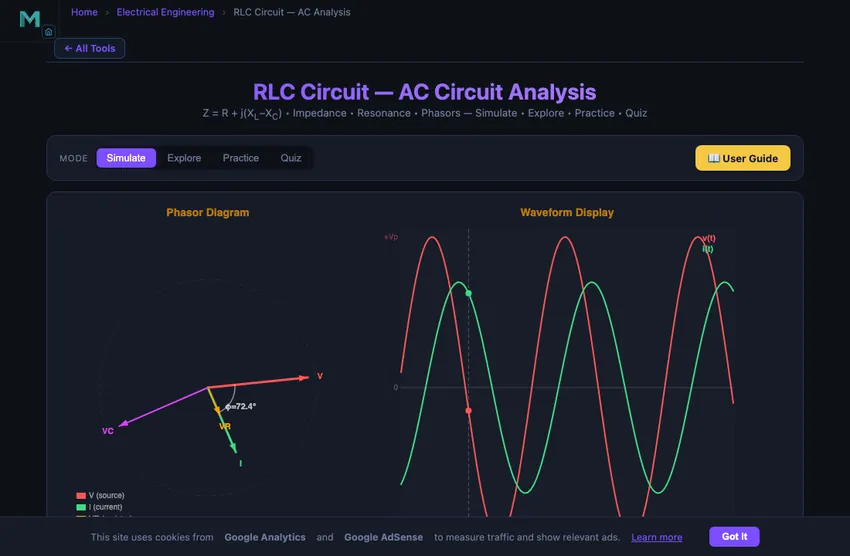Click the purple VC phasor label
Screen dimensions: 850x556
click(x=108, y=431)
